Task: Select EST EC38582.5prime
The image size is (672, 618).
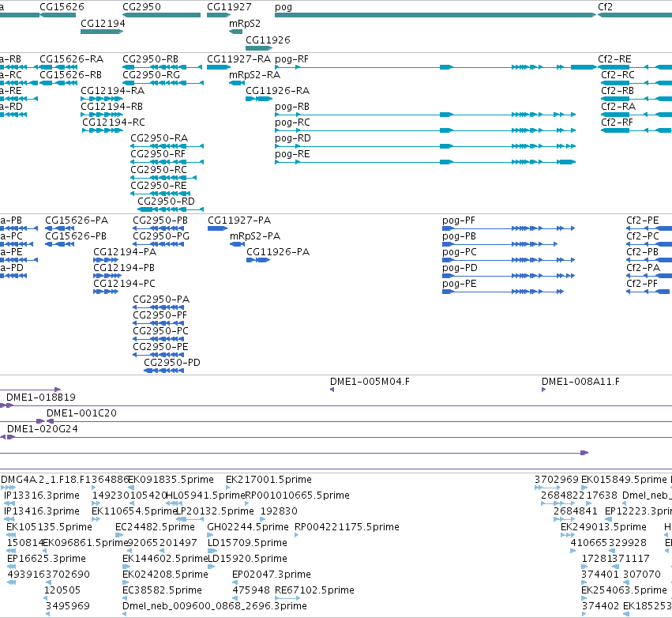Action: [125, 597]
